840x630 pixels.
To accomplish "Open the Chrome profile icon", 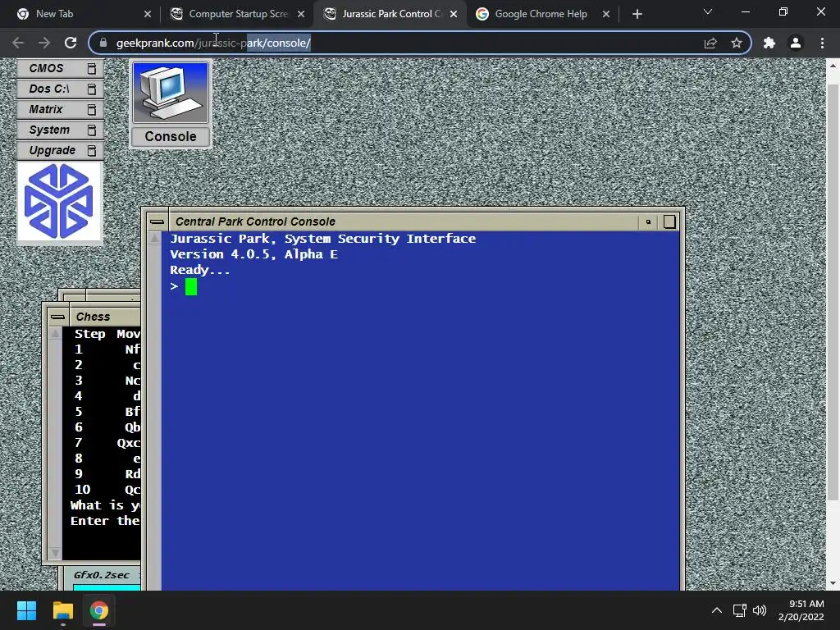I will pyautogui.click(x=796, y=43).
